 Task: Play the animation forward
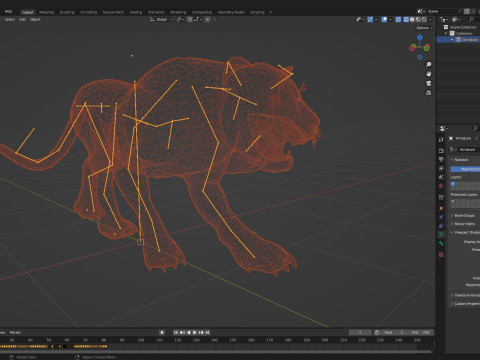[195, 332]
